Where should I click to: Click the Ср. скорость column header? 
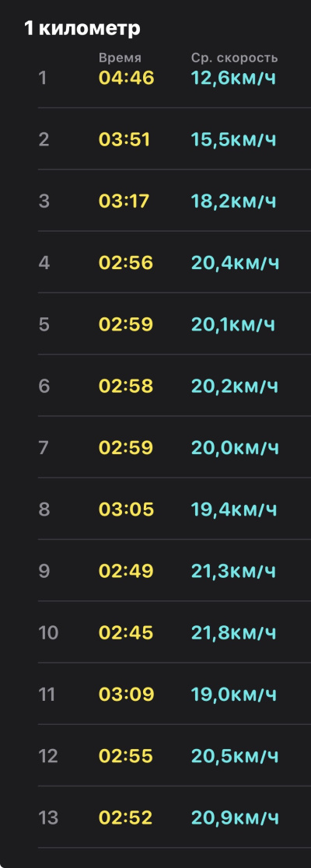235,58
